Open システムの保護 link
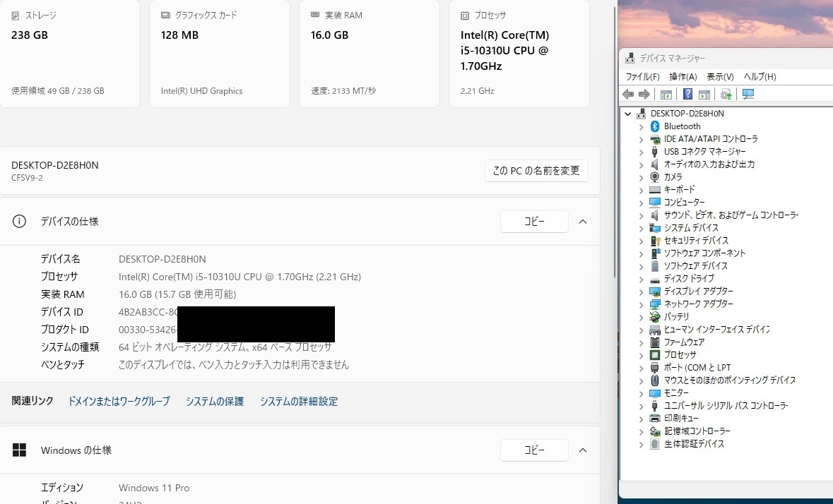The height and width of the screenshot is (504, 833). tap(215, 402)
